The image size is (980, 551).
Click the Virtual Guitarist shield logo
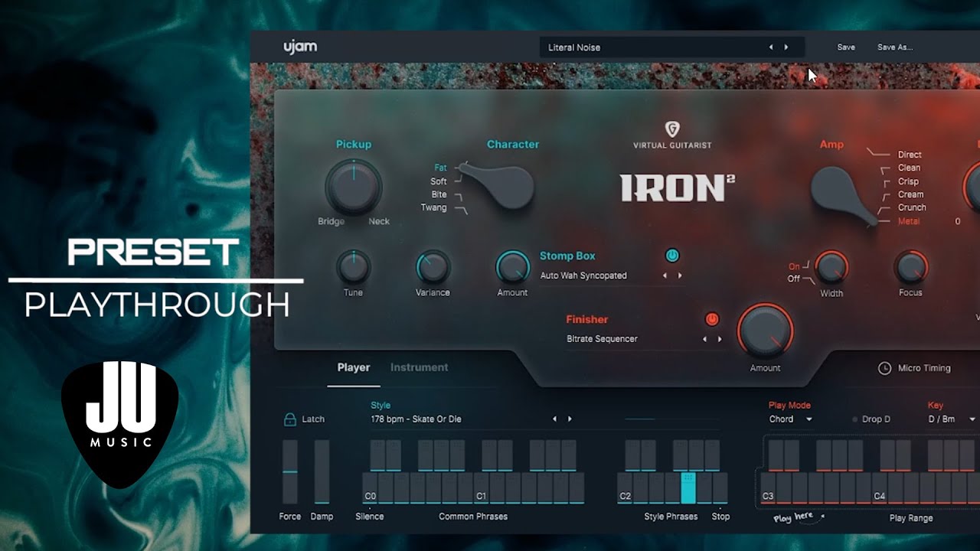[671, 129]
